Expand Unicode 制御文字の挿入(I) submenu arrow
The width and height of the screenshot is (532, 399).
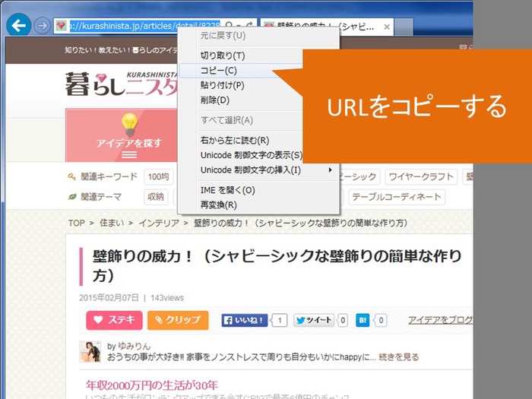pyautogui.click(x=330, y=169)
